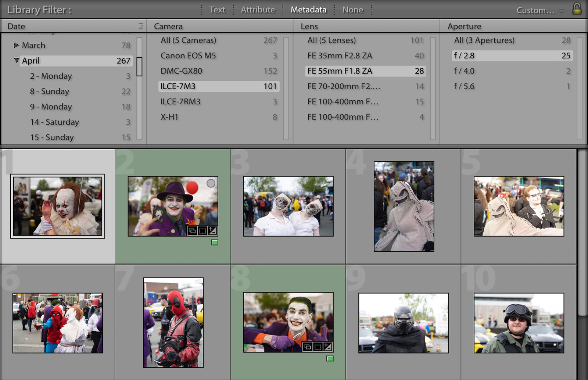Collapse the April date group
The height and width of the screenshot is (380, 588).
(x=17, y=61)
